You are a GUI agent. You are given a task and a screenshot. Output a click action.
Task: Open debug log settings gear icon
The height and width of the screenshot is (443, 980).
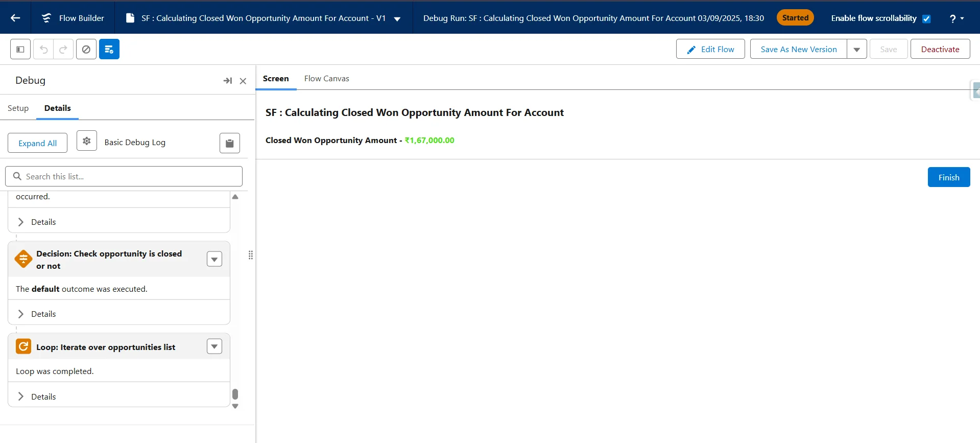87,141
